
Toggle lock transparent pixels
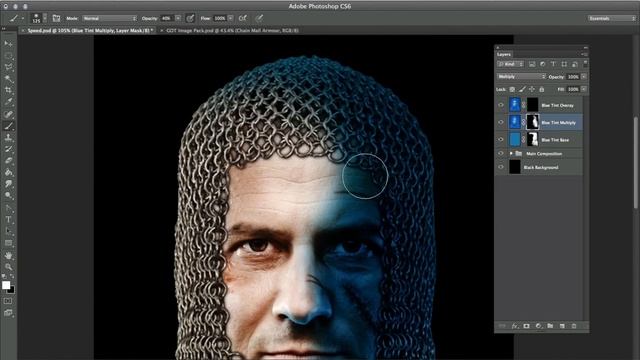coord(512,89)
